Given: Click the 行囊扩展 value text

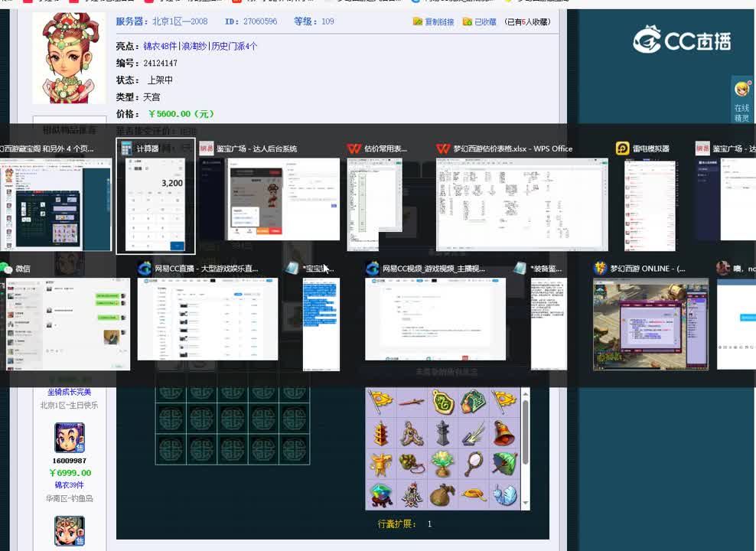Looking at the screenshot, I should point(429,524).
